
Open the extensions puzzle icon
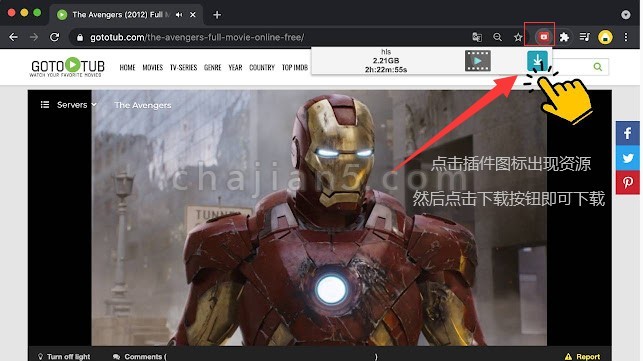pos(564,37)
